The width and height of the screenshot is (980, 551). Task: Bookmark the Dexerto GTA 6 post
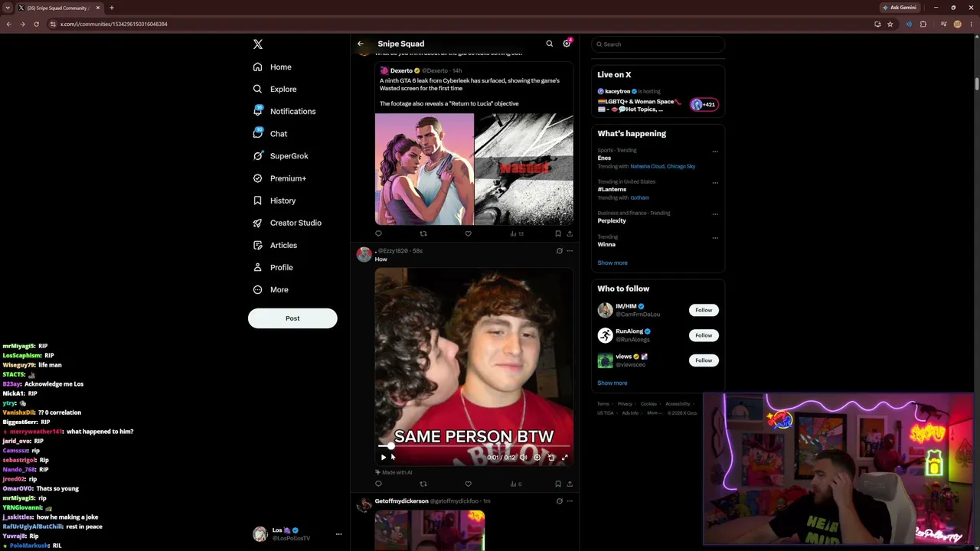click(x=557, y=233)
